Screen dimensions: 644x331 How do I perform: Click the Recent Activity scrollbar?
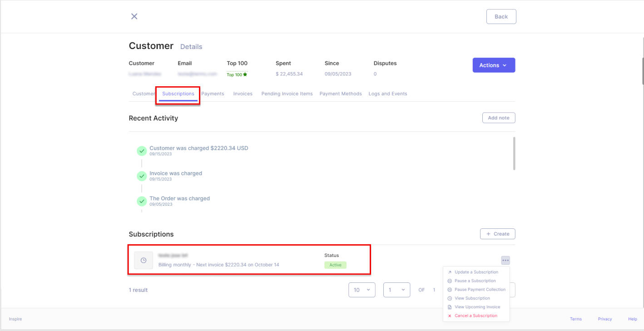tap(514, 153)
